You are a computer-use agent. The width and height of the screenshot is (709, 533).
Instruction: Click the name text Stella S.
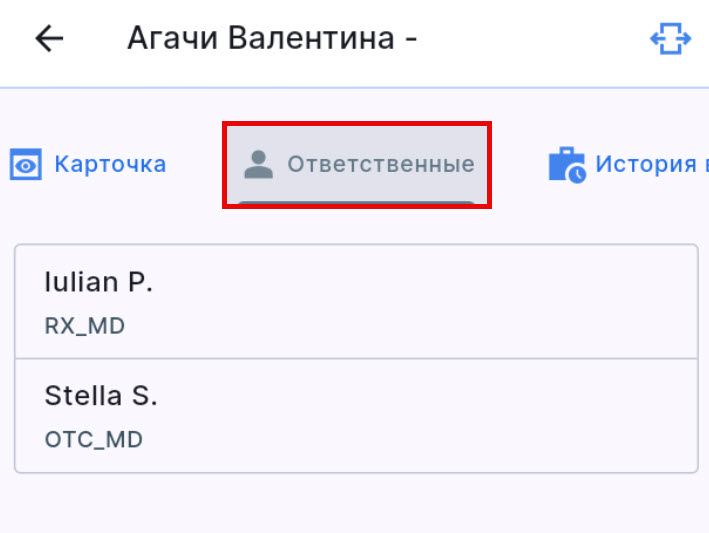pos(101,396)
